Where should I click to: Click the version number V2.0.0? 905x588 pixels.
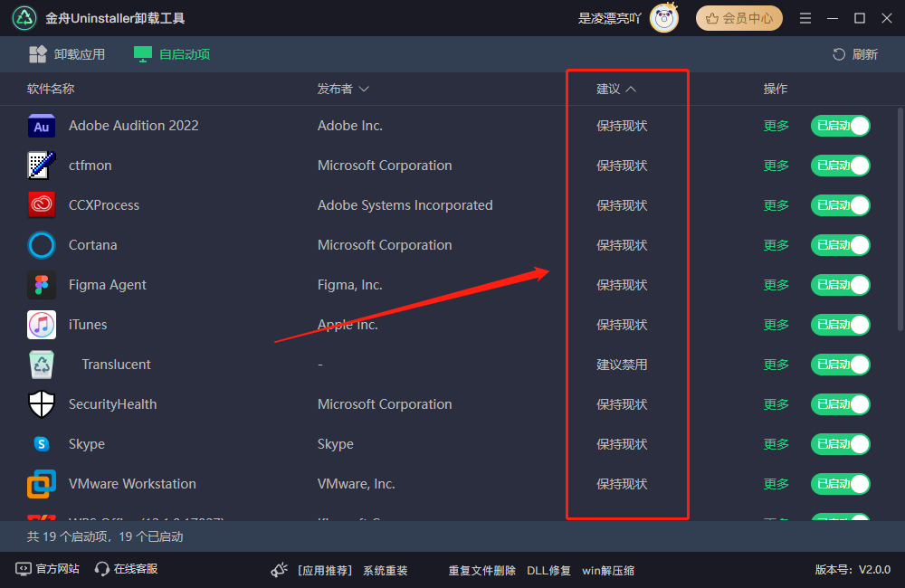(x=874, y=570)
